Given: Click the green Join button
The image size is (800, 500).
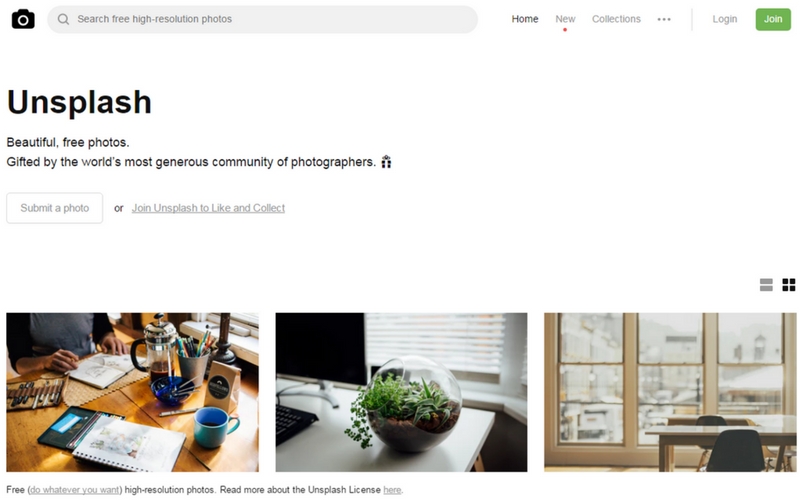Looking at the screenshot, I should [773, 19].
